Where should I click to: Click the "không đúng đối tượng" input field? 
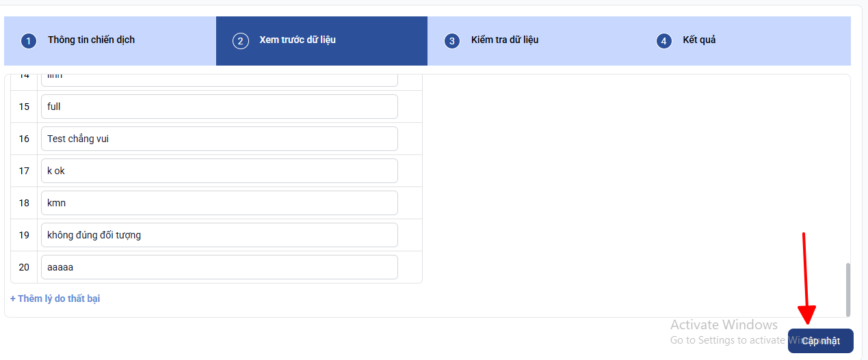[x=219, y=235]
